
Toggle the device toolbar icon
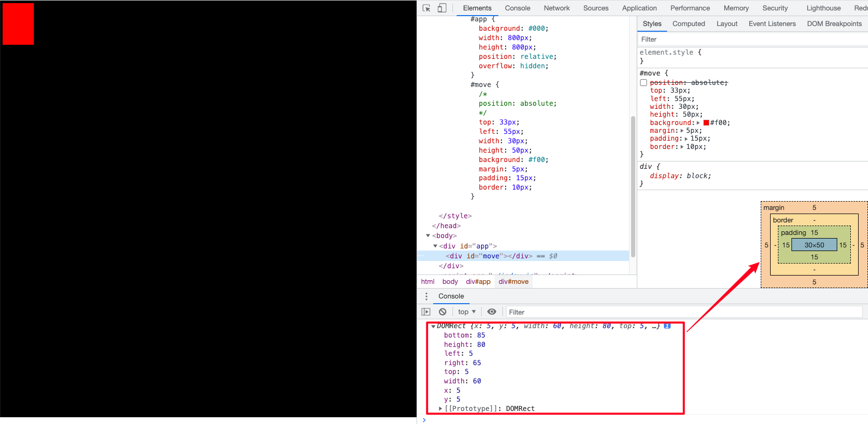pos(442,8)
